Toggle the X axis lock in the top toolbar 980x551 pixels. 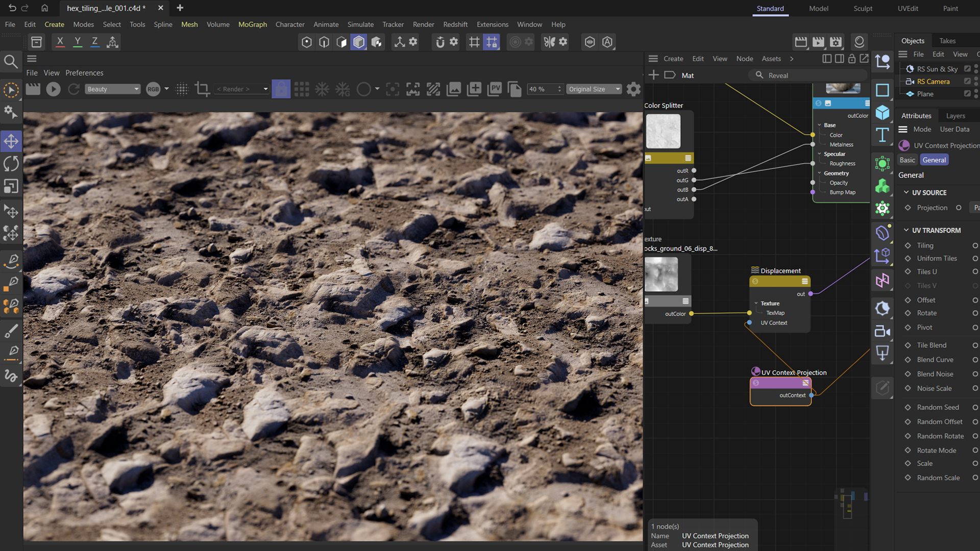[x=60, y=42]
